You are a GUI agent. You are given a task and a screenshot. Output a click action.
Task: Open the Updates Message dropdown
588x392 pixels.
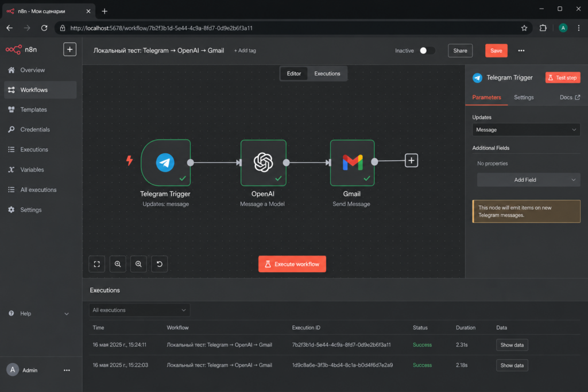click(526, 130)
